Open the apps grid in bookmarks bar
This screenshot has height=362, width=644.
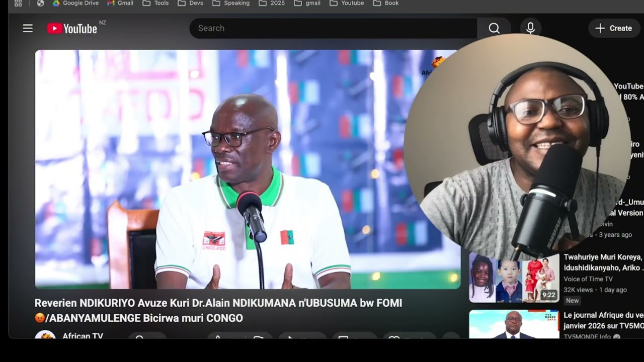18,3
